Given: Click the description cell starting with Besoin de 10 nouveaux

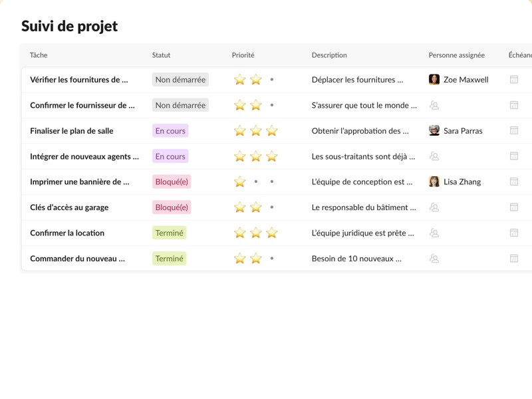Looking at the screenshot, I should (x=356, y=259).
